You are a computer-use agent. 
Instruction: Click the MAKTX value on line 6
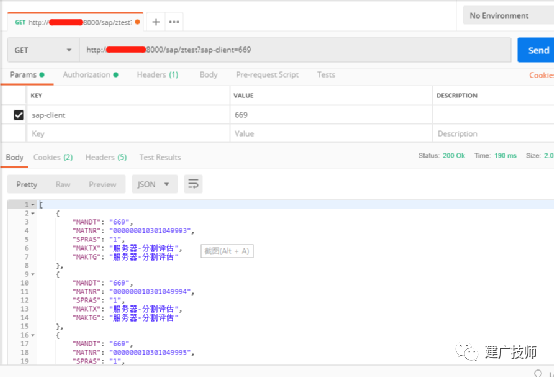point(144,248)
